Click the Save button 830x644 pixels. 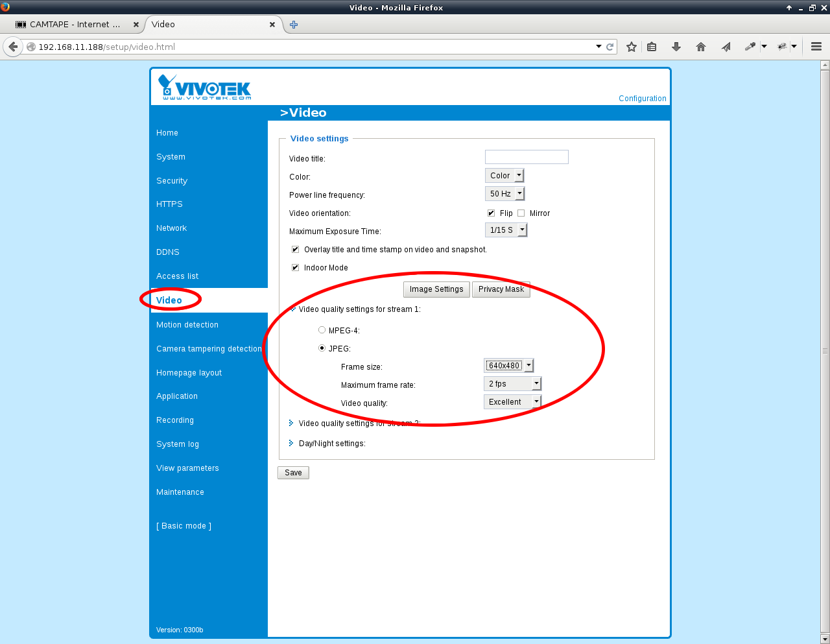(x=293, y=473)
